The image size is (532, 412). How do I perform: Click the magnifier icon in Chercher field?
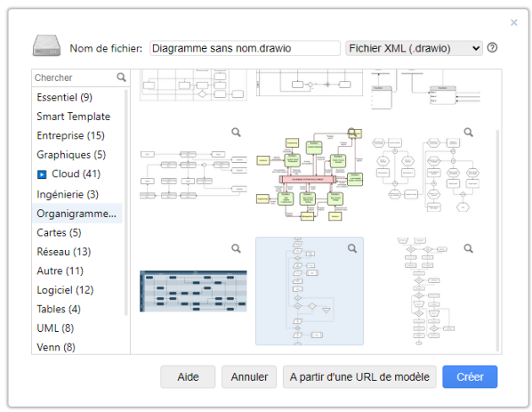121,78
